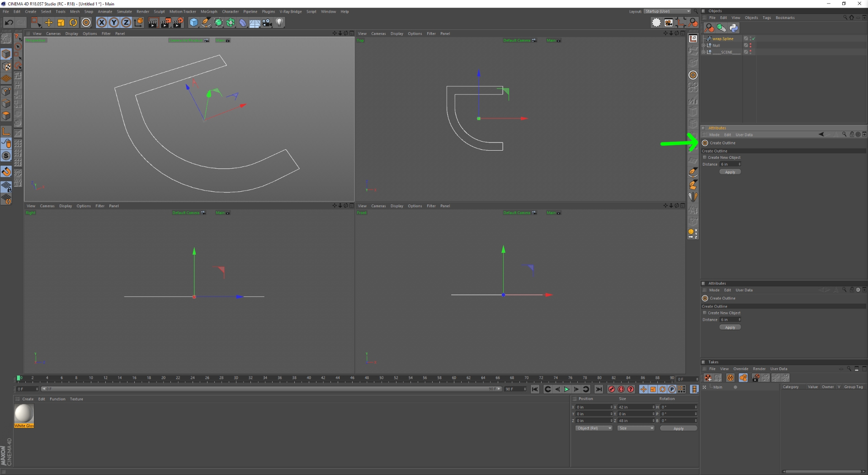Open the Simulate menu

click(x=124, y=12)
